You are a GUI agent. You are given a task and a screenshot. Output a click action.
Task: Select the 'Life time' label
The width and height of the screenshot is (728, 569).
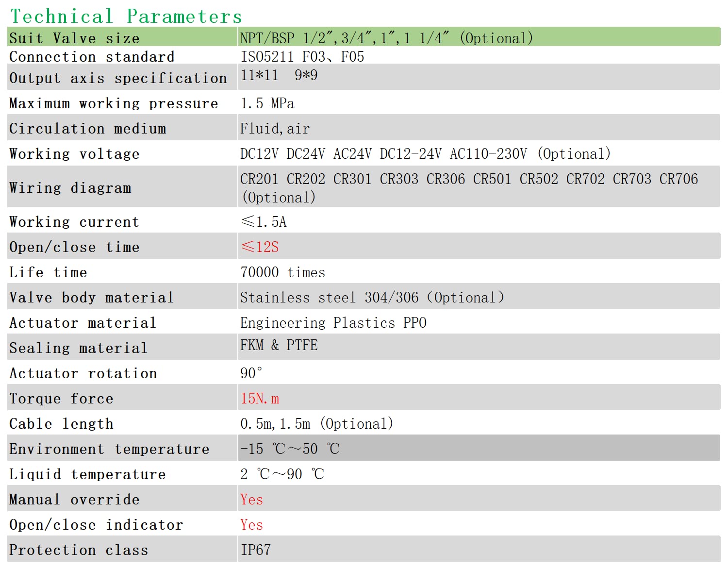click(x=48, y=272)
